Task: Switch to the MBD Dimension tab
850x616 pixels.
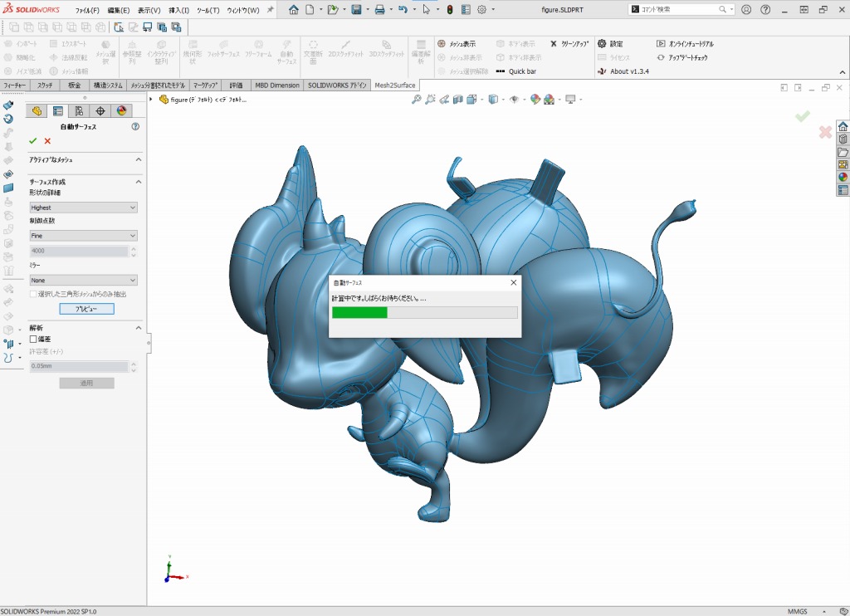Action: coord(277,86)
